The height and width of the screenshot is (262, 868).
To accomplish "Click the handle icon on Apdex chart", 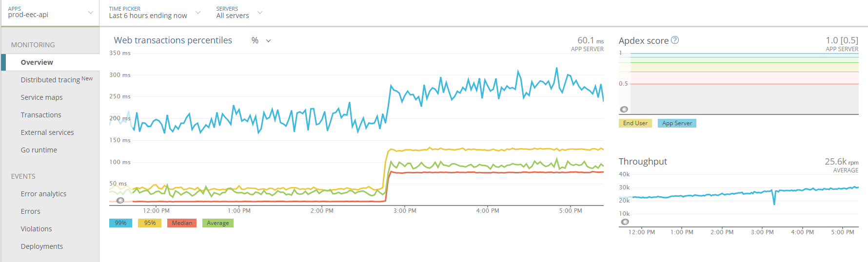I will click(624, 110).
